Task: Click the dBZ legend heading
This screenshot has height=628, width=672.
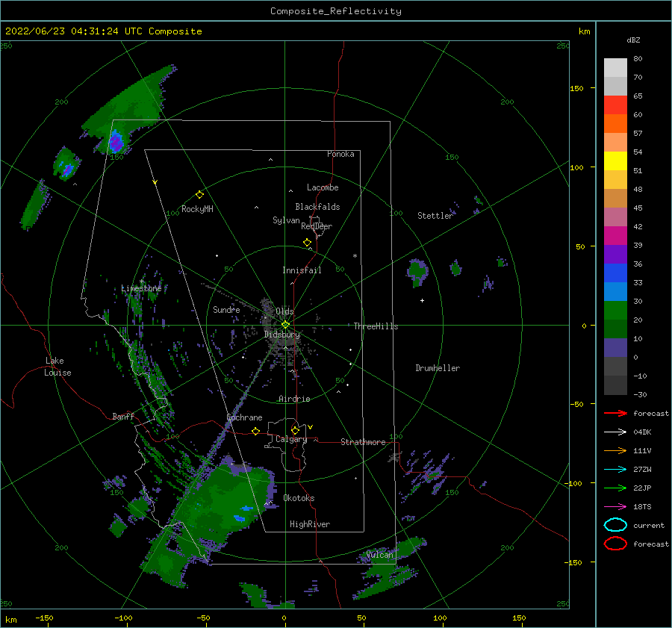Action: [x=633, y=40]
